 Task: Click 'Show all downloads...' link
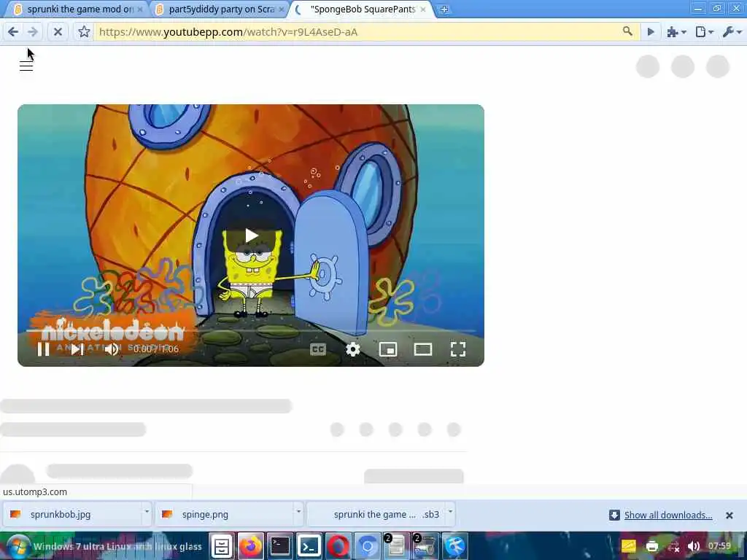pos(668,515)
